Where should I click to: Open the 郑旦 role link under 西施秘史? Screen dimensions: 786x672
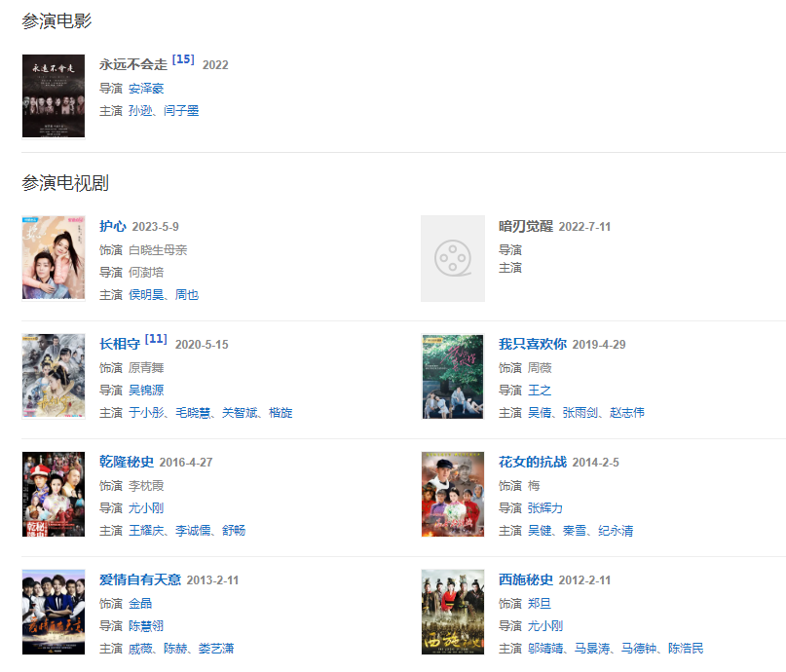click(540, 604)
